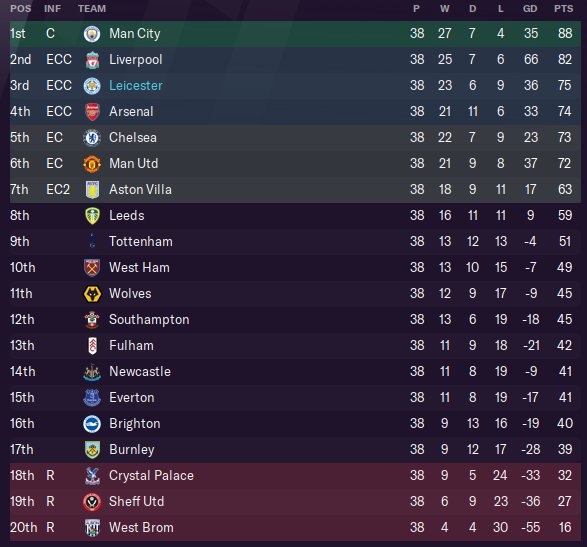Select the Chelsea club badge

(92, 138)
